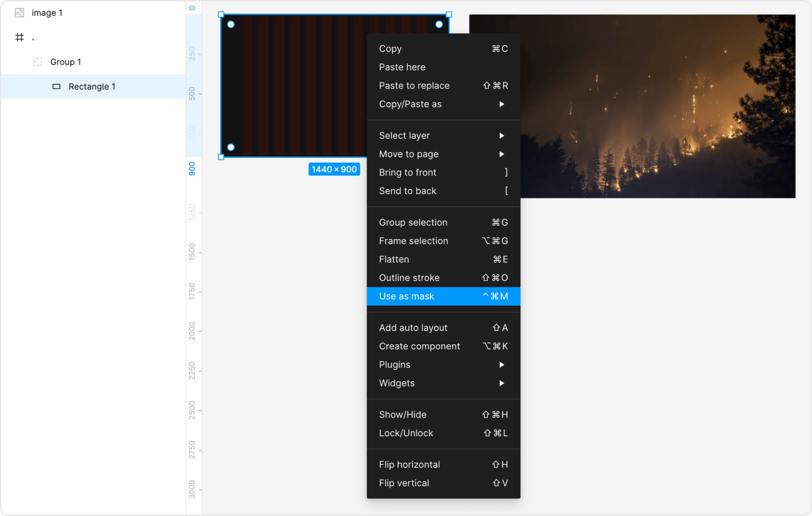
Task: Select the Group 1 layer
Action: (66, 62)
